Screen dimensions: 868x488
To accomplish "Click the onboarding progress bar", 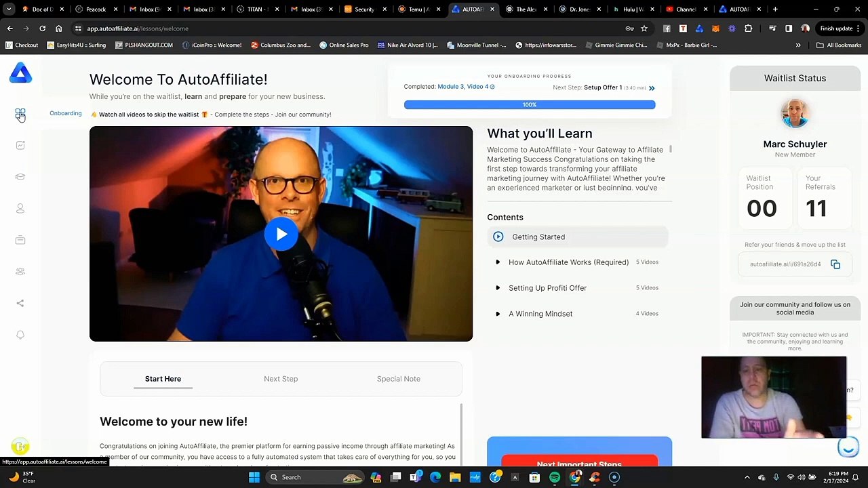I will click(x=530, y=104).
